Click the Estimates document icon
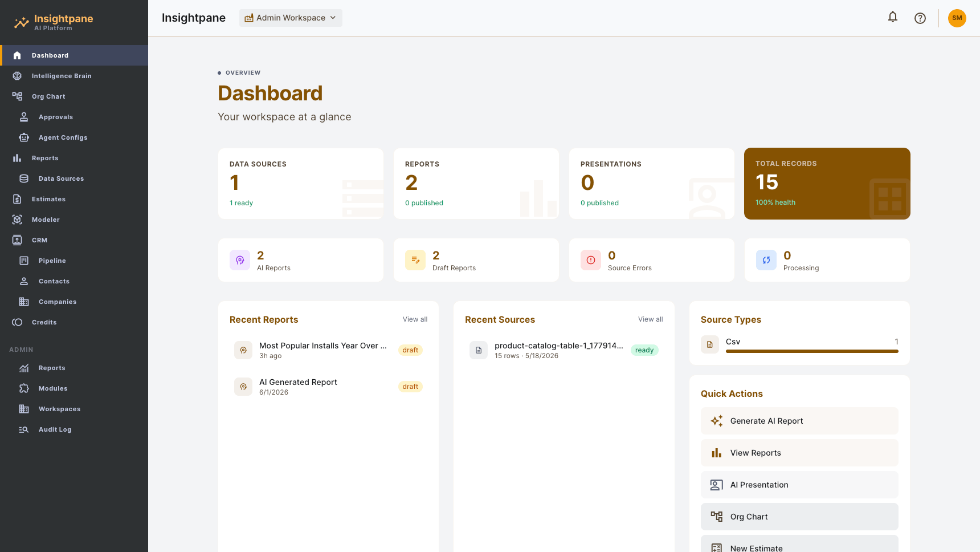The height and width of the screenshot is (552, 980). click(x=17, y=199)
